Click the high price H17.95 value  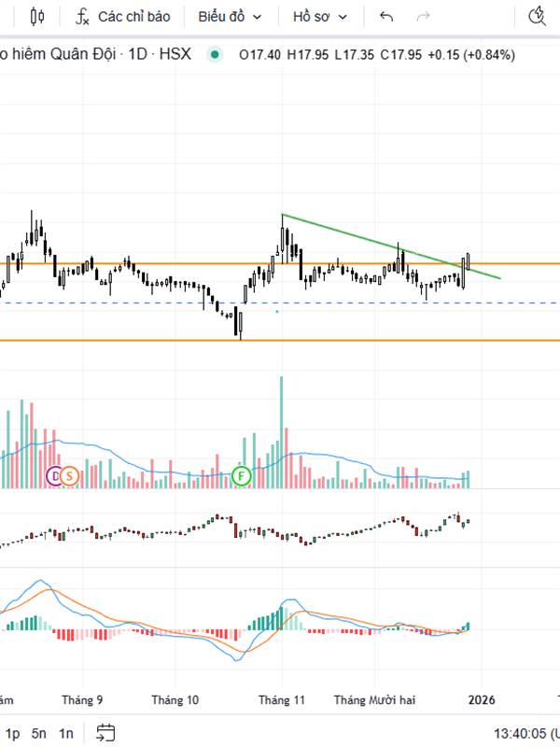[x=308, y=55]
